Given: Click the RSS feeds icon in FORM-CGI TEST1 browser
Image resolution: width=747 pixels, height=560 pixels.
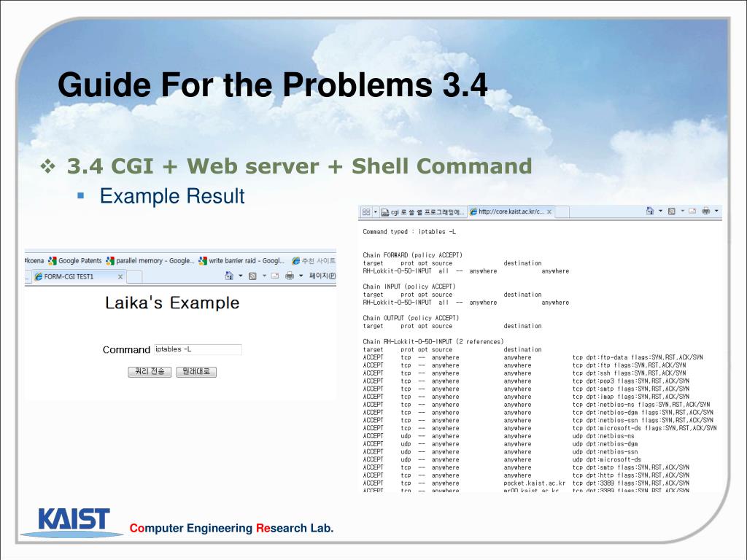Looking at the screenshot, I should [253, 276].
